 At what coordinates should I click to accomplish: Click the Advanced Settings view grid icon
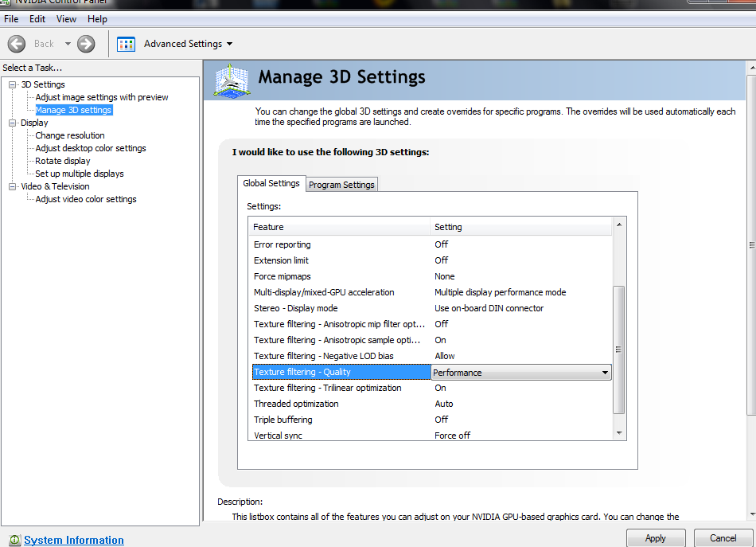point(126,44)
